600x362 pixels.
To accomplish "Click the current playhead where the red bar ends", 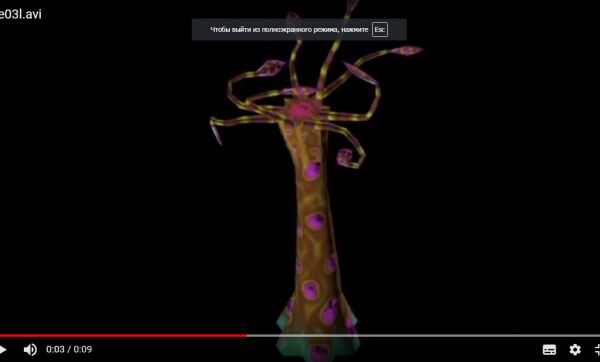I will click(x=247, y=336).
